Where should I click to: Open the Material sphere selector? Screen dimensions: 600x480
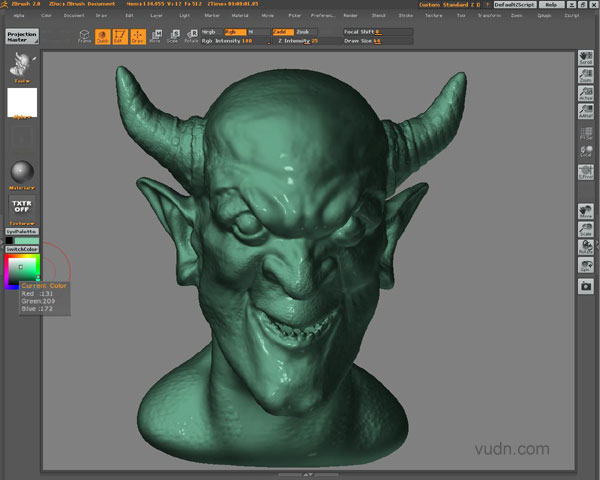pyautogui.click(x=22, y=173)
